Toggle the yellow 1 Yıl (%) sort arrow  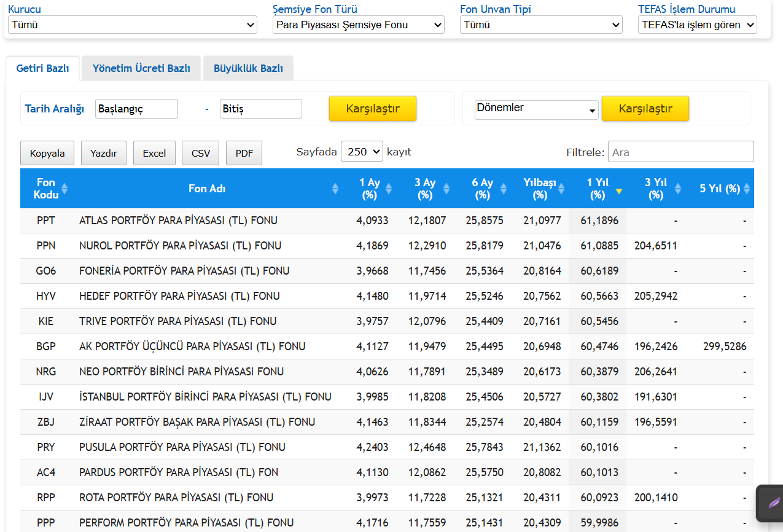[x=619, y=191]
